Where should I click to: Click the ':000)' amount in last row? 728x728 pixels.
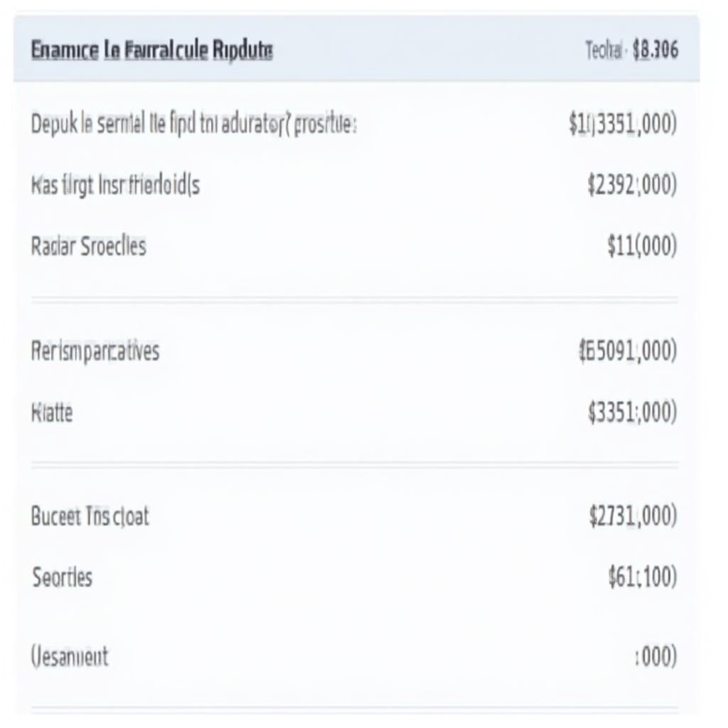(x=654, y=656)
